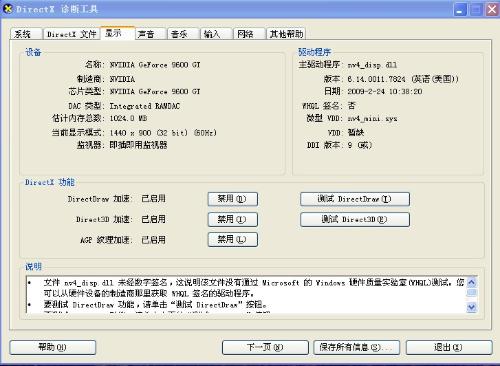The width and height of the screenshot is (500, 366).
Task: View the 其他帮助 tab
Action: click(286, 34)
